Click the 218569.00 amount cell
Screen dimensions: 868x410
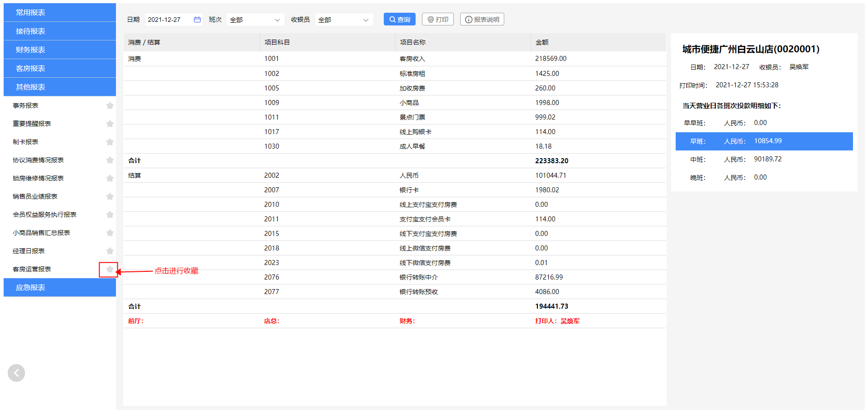click(551, 59)
